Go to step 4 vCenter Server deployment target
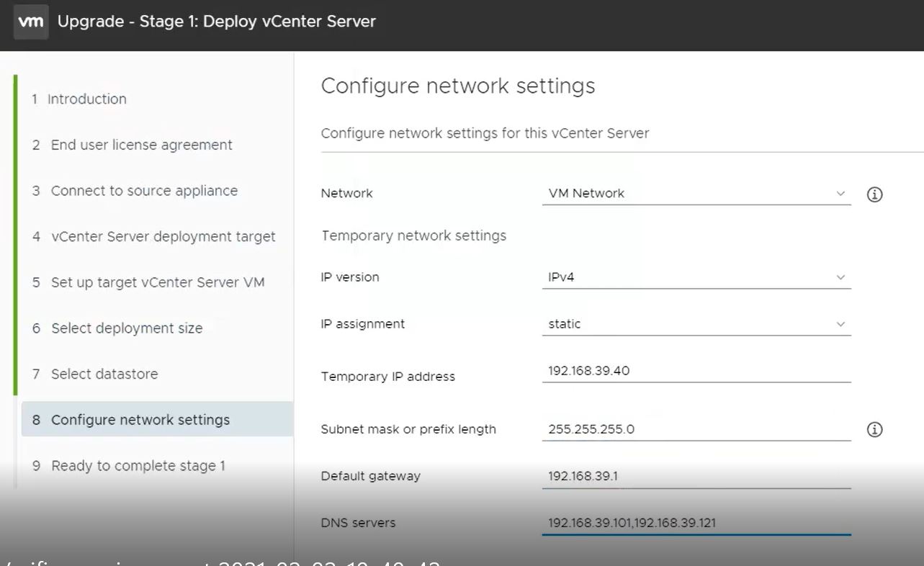Screen dimensions: 924x566 [x=153, y=237]
